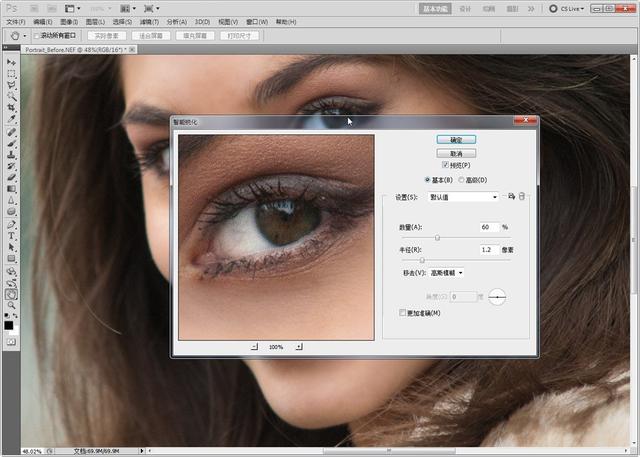Select the Dodge tool
The image size is (640, 457).
tap(11, 212)
